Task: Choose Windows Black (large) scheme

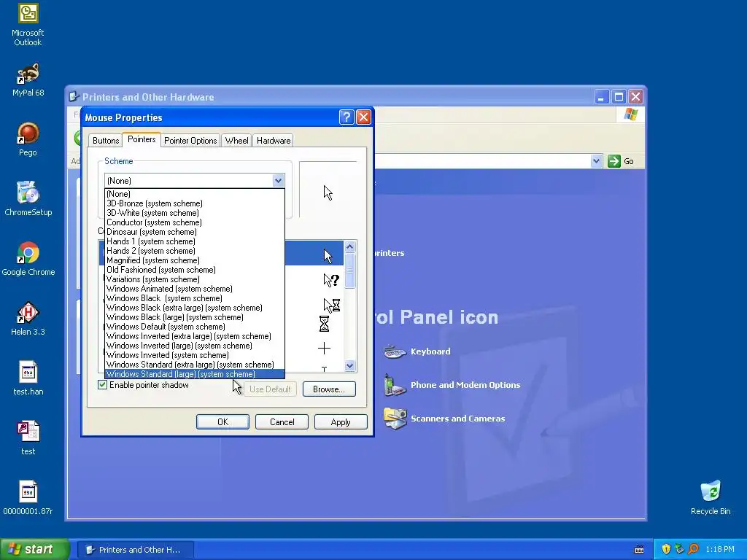Action: click(x=194, y=317)
